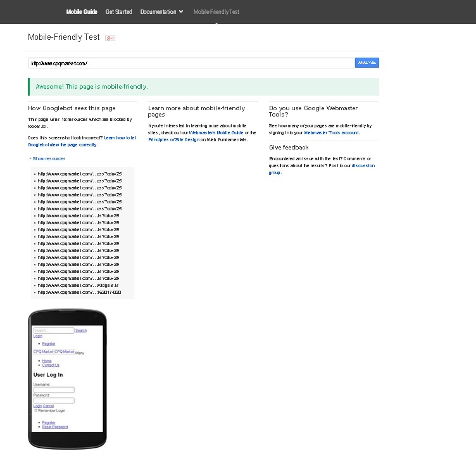Open the Mobile Guide nav item
The image size is (476, 456).
pos(82,12)
